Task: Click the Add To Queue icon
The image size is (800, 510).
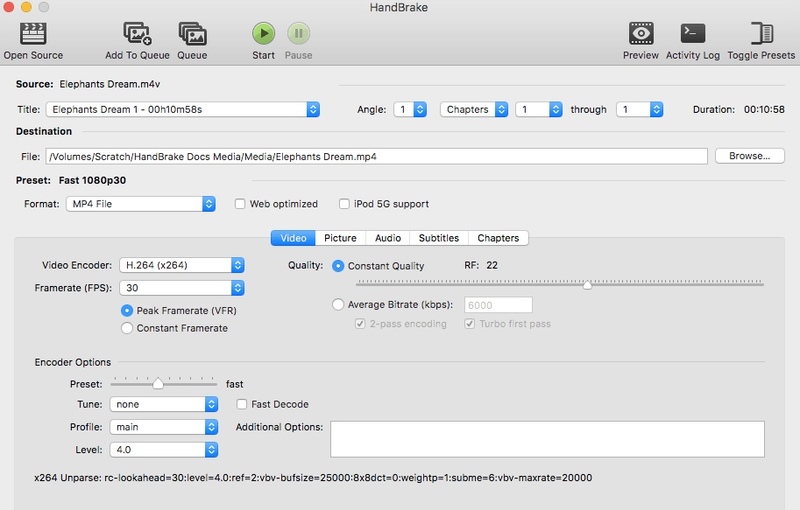Action: pyautogui.click(x=137, y=33)
